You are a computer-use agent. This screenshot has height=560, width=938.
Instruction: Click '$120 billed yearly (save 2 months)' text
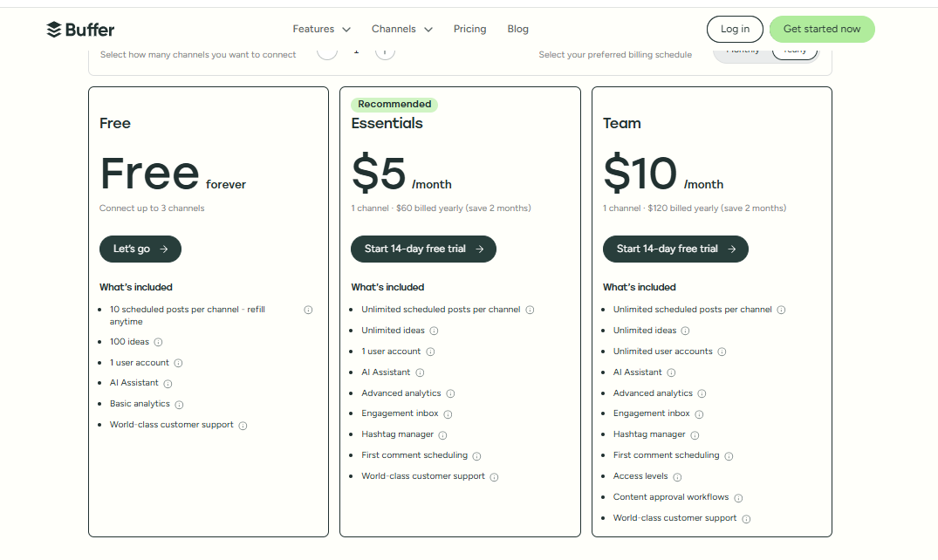(x=716, y=208)
